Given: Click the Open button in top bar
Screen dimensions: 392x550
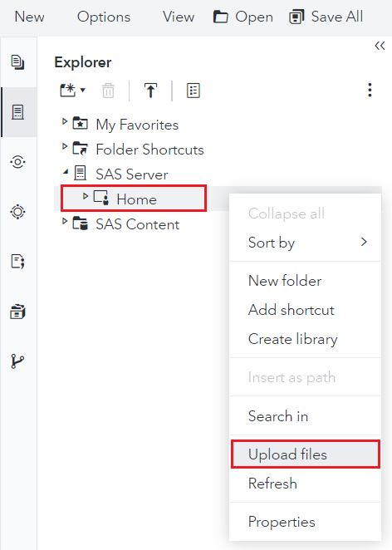Looking at the screenshot, I should [x=243, y=17].
